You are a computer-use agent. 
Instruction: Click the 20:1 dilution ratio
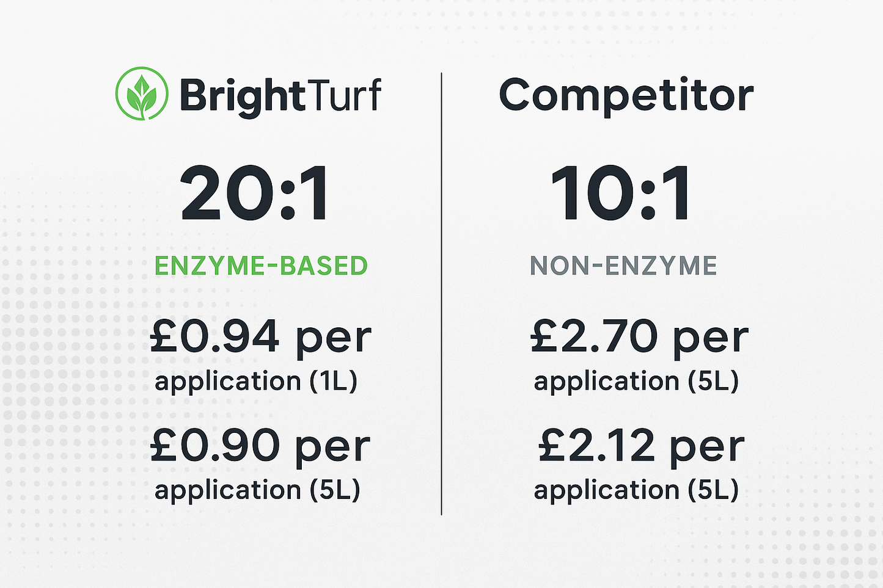(x=255, y=194)
